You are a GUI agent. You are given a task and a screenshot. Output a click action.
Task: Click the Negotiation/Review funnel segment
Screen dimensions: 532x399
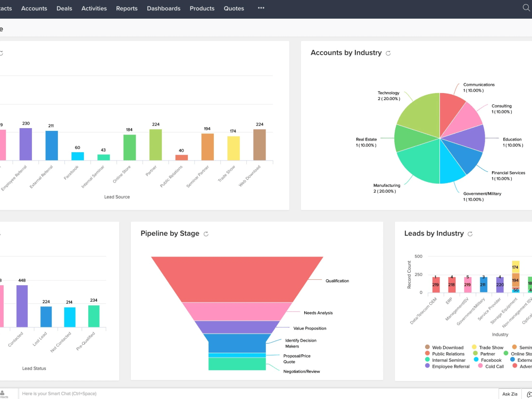[x=237, y=364]
